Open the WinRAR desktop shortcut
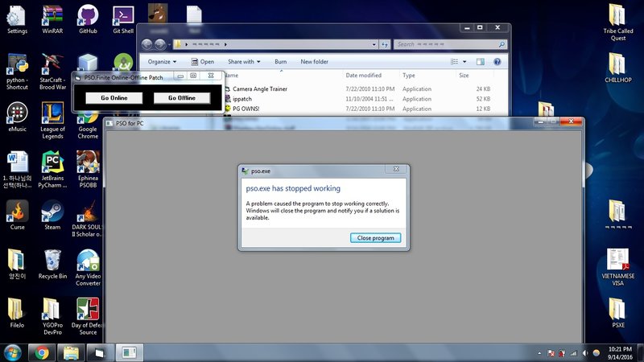Viewport: 644px width, 362px height. [52, 19]
